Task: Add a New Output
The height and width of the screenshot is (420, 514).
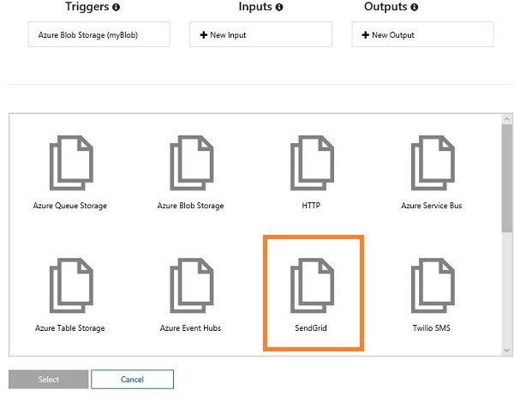Action: [x=422, y=35]
